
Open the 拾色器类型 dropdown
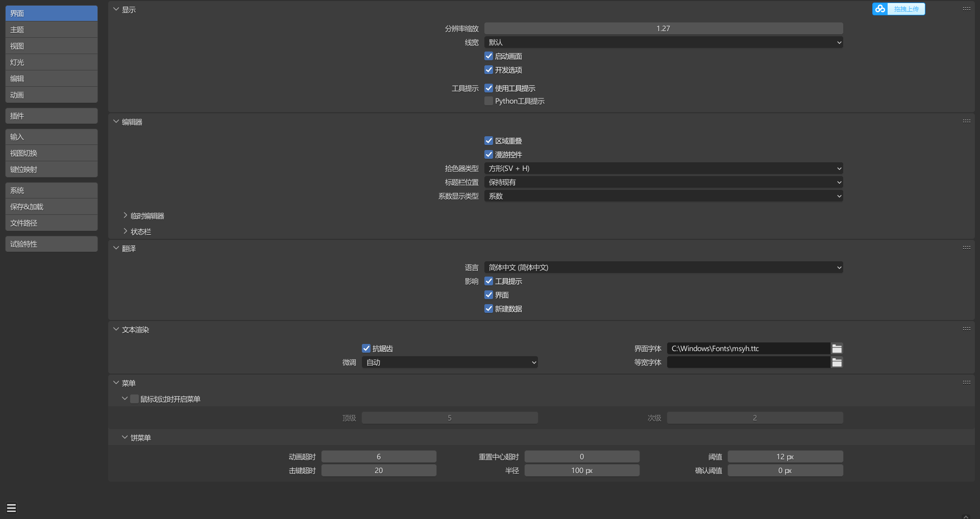coord(664,168)
